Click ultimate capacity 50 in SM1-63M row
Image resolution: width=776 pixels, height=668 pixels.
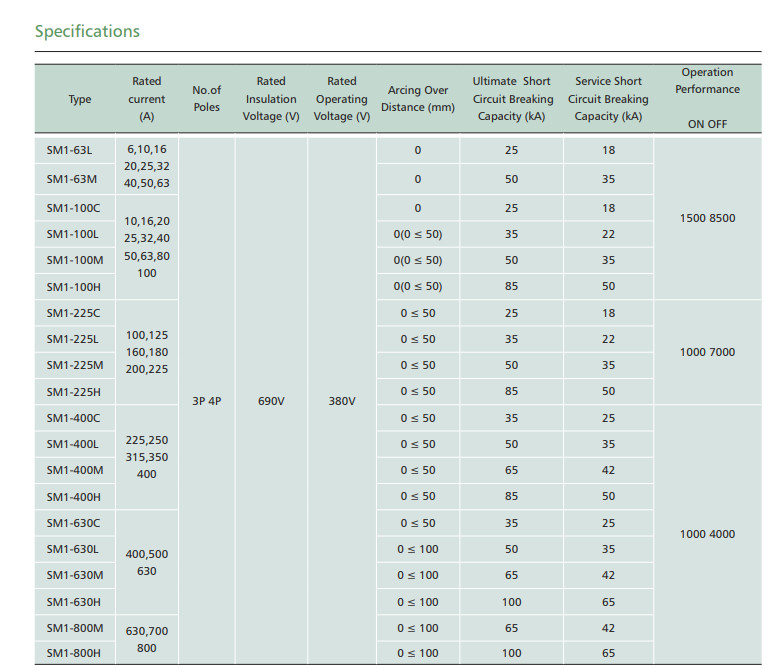click(511, 179)
